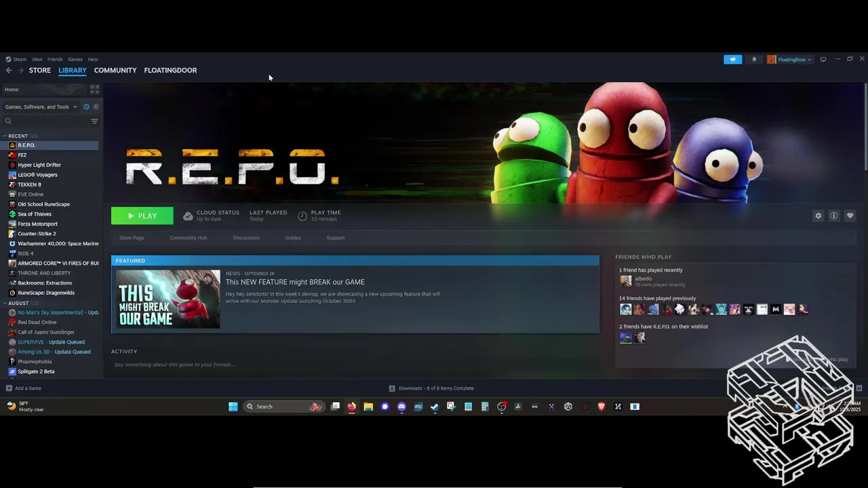Screen dimensions: 868x488
Task: Open the Steam icon in taskbar
Action: tap(435, 407)
